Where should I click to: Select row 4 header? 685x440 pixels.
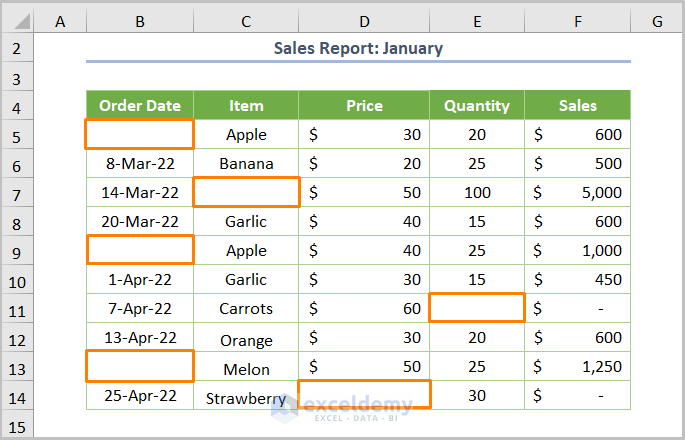(x=17, y=106)
